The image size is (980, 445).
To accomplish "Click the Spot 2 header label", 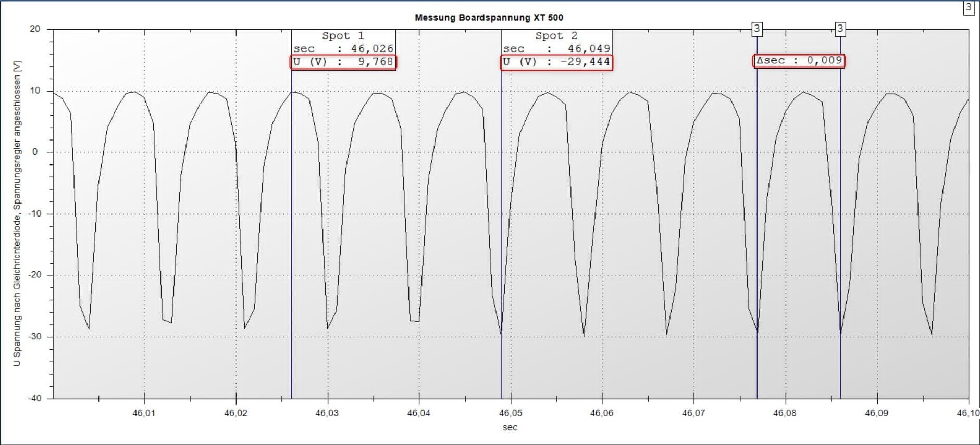I will pos(556,36).
